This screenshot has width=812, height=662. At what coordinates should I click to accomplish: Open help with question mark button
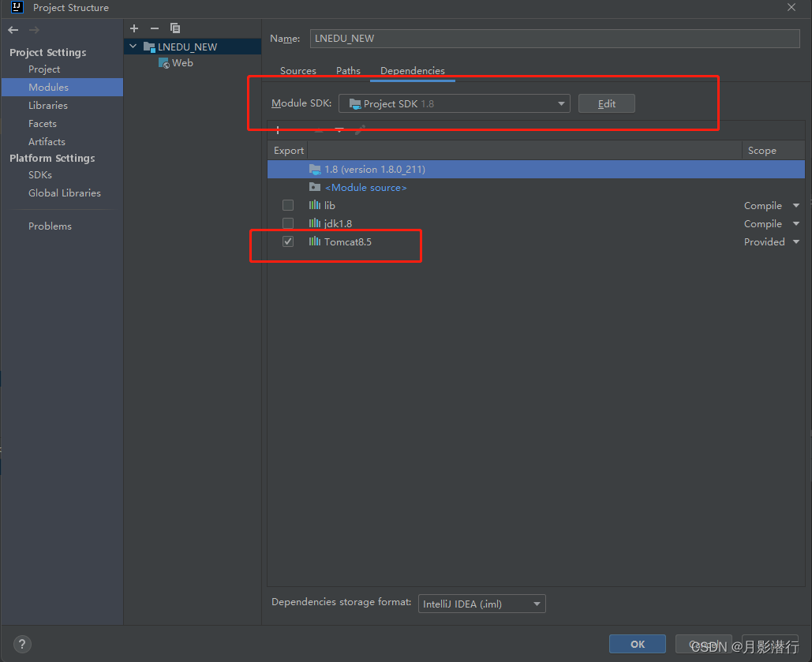[22, 644]
